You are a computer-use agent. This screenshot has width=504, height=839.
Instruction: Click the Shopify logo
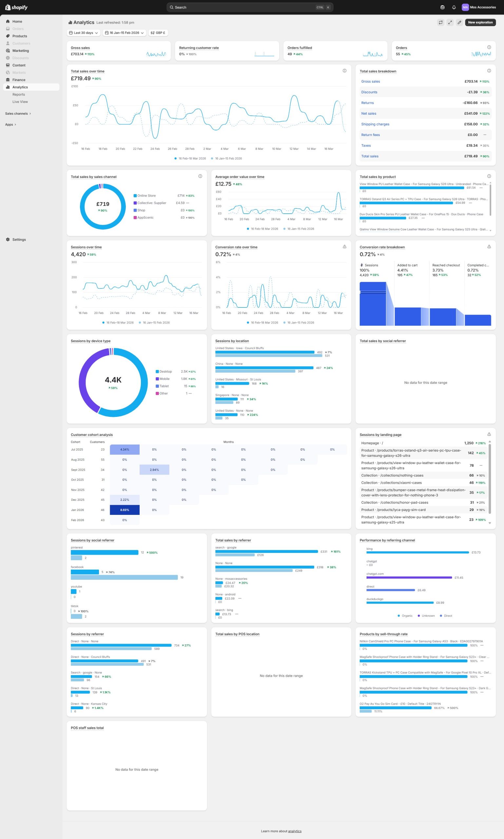click(16, 7)
